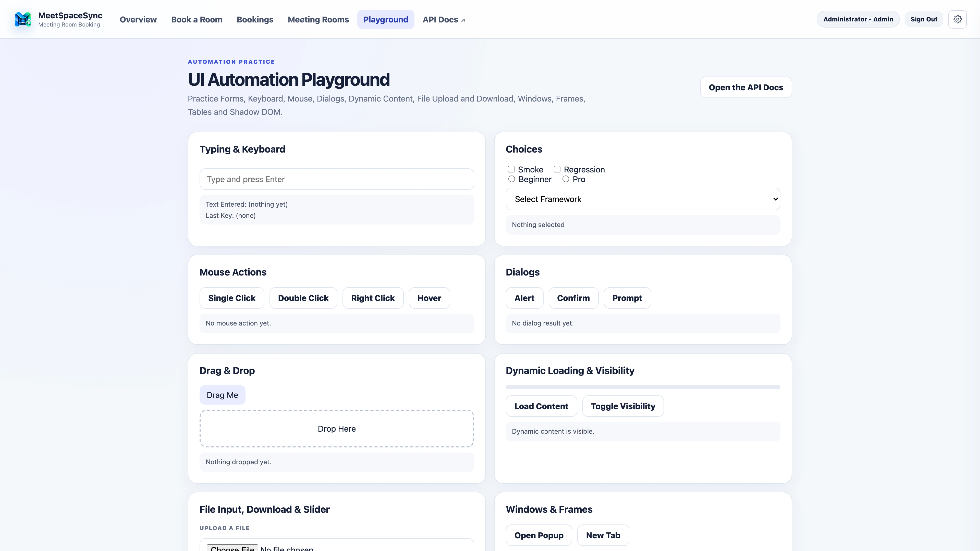
Task: Click the dynamic loading progress bar
Action: [643, 387]
